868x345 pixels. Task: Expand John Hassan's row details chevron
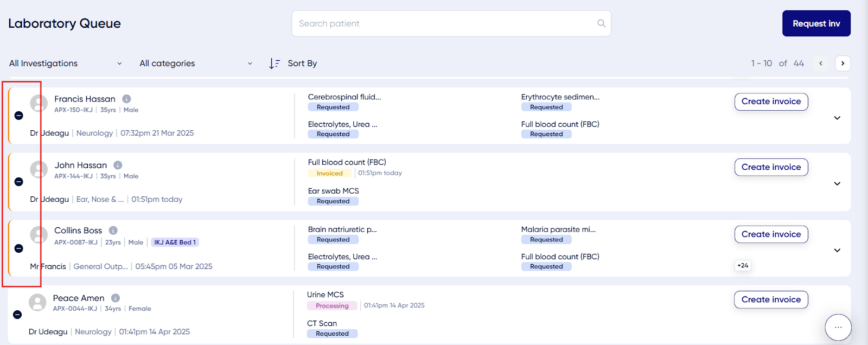(x=837, y=183)
